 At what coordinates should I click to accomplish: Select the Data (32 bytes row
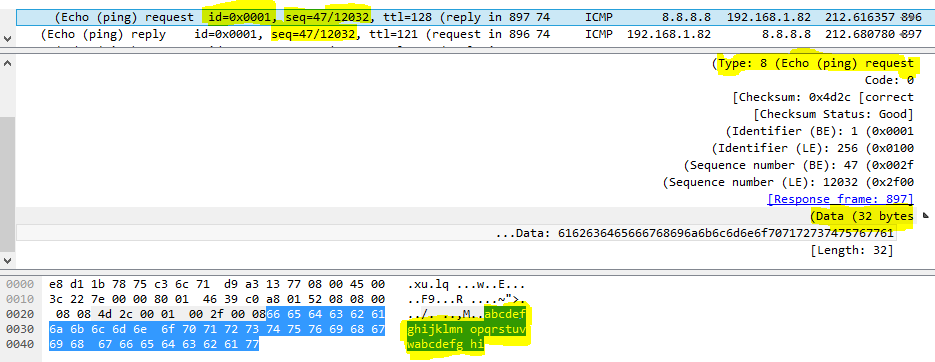coord(862,216)
